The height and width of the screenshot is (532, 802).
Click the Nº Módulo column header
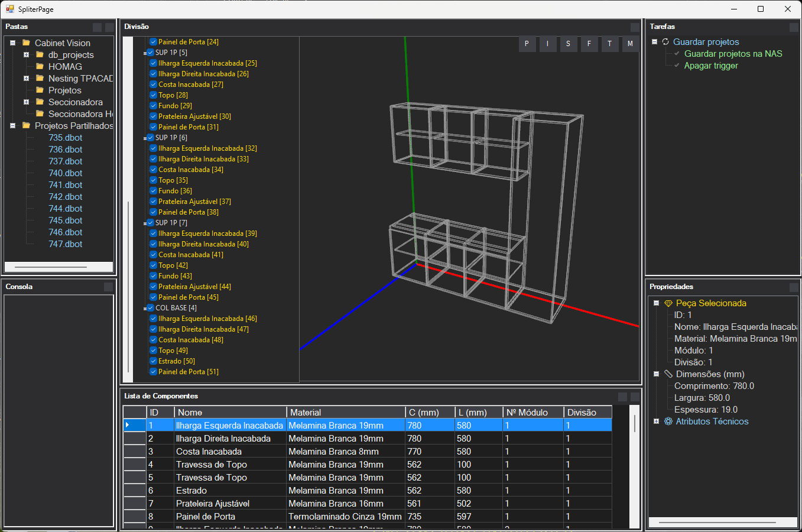pos(532,413)
